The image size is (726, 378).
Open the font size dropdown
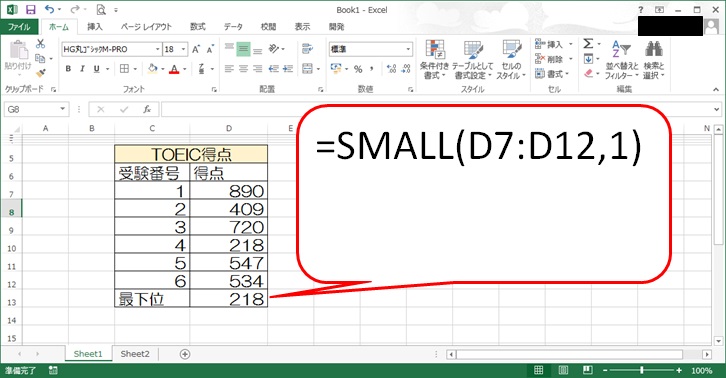(183, 49)
